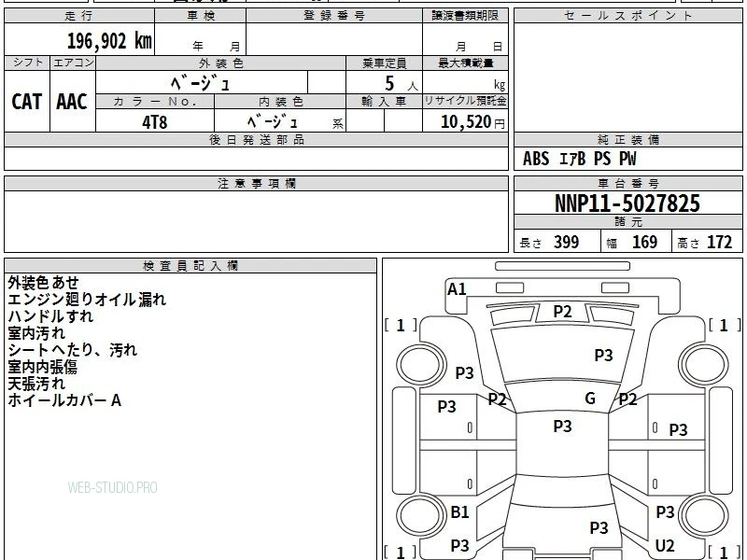Click note 室内汚れ
747x560 pixels.
[36, 333]
